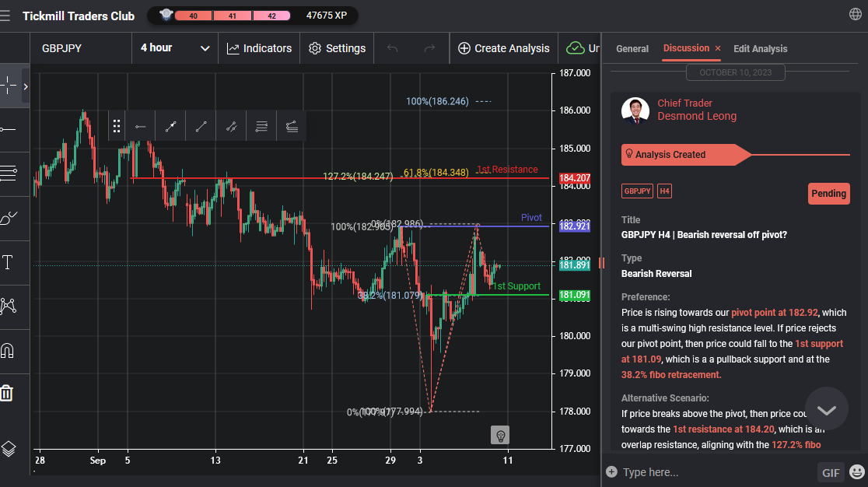868x487 pixels.
Task: Pick parallel lines tool in floating toolbar
Action: [261, 126]
